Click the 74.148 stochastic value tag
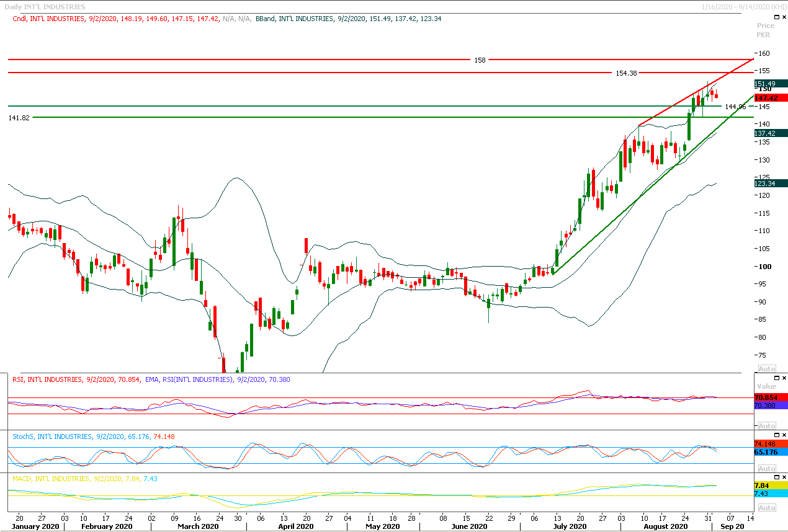 (770, 444)
